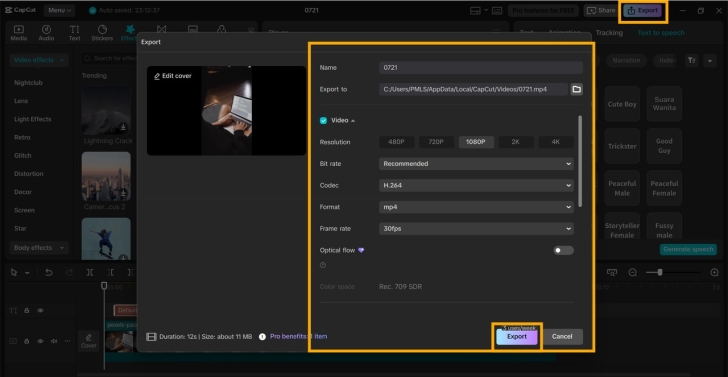Zoom in the timeline
This screenshot has width=728, height=377.
pos(715,273)
